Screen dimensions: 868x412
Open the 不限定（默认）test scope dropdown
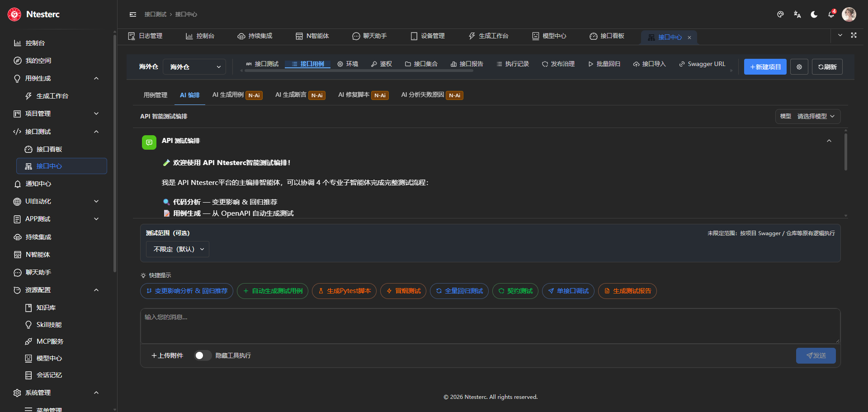178,249
